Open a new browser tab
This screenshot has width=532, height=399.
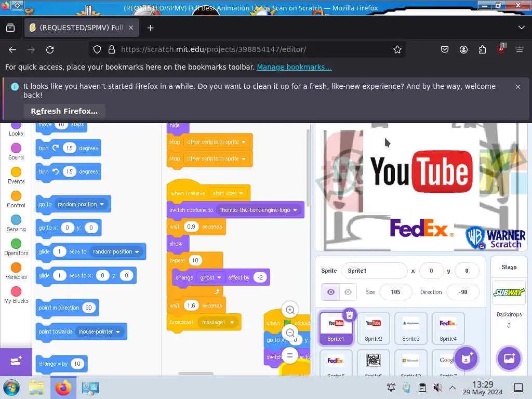coord(150,28)
